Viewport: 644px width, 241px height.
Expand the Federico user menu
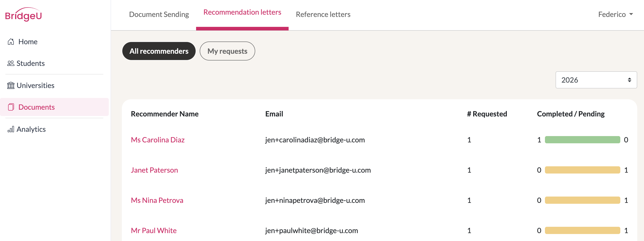tap(615, 14)
